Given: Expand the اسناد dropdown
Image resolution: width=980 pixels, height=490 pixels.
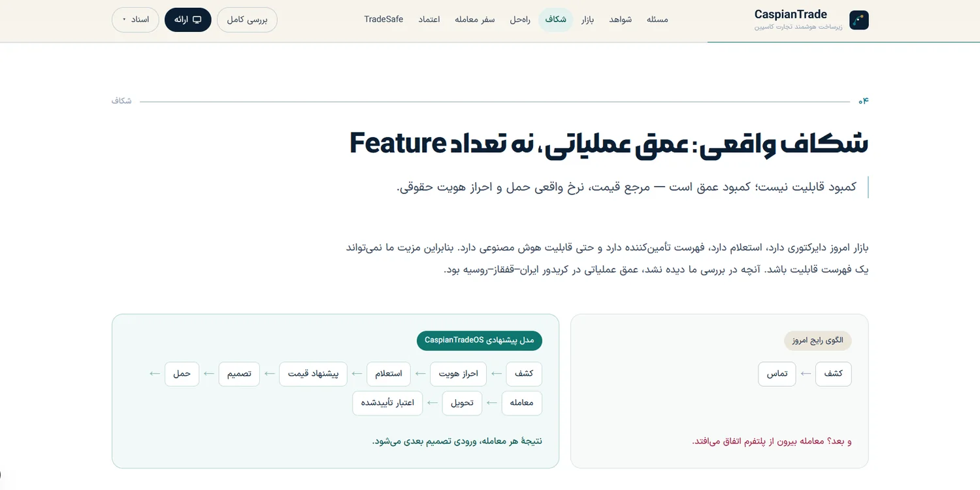Looking at the screenshot, I should pyautogui.click(x=136, y=20).
